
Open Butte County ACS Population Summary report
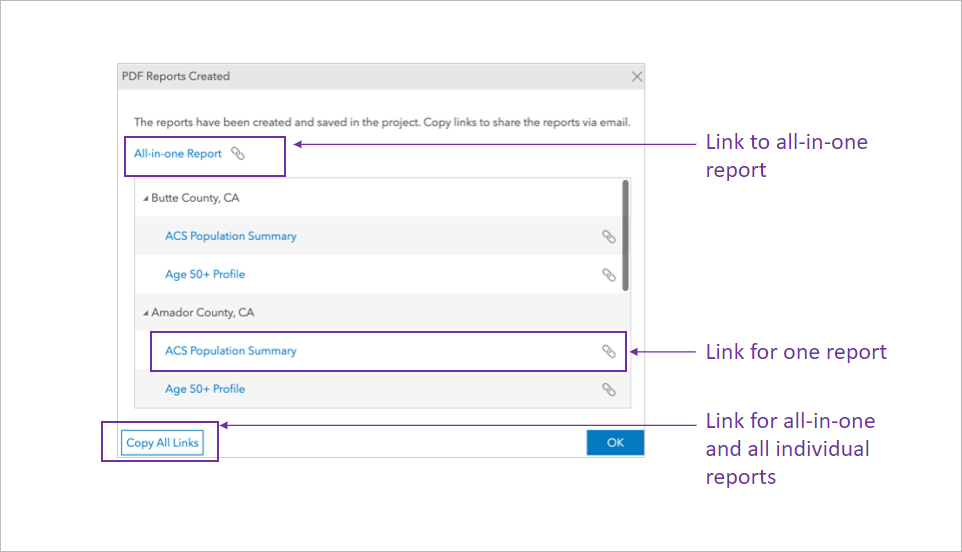pyautogui.click(x=230, y=237)
